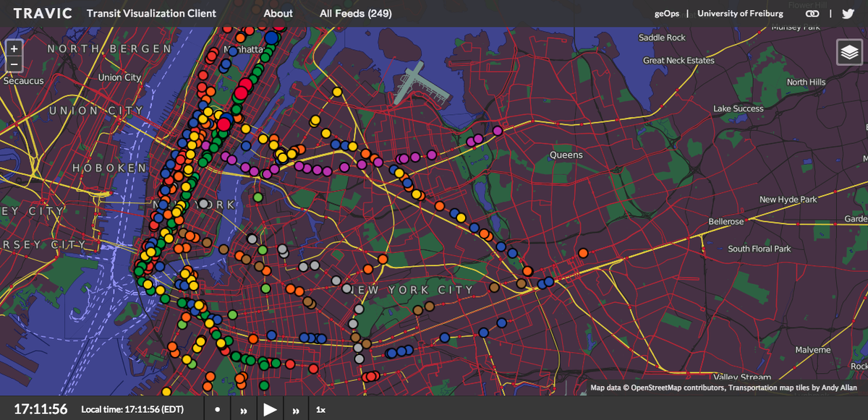This screenshot has width=868, height=420.
Task: Open the OpenStreetMap contributors attribution link
Action: (x=678, y=388)
